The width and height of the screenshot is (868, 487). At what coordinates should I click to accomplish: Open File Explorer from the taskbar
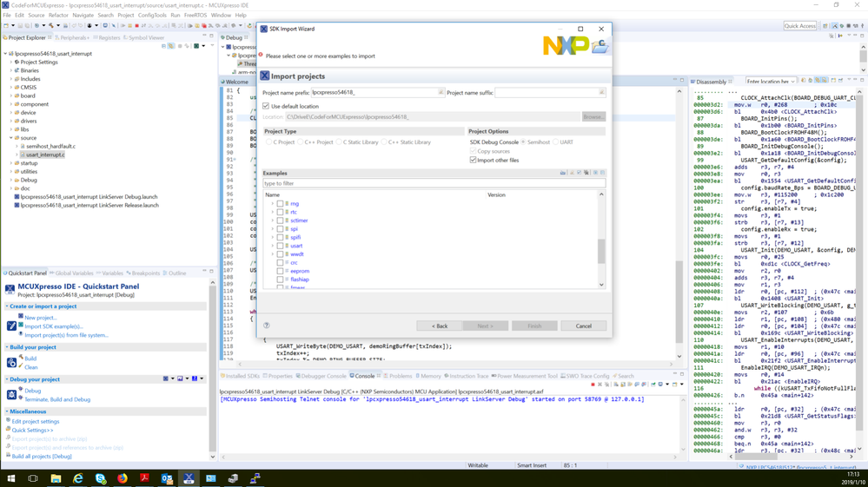click(x=56, y=478)
